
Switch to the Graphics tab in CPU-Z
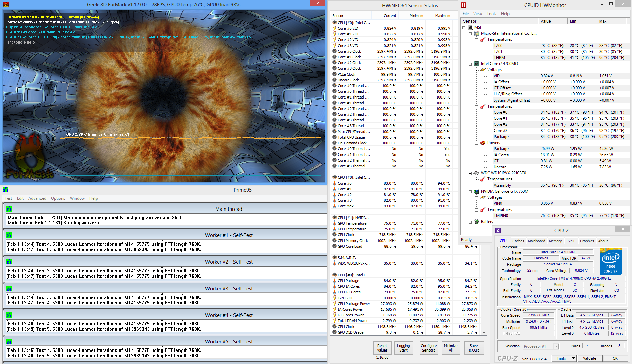point(587,241)
